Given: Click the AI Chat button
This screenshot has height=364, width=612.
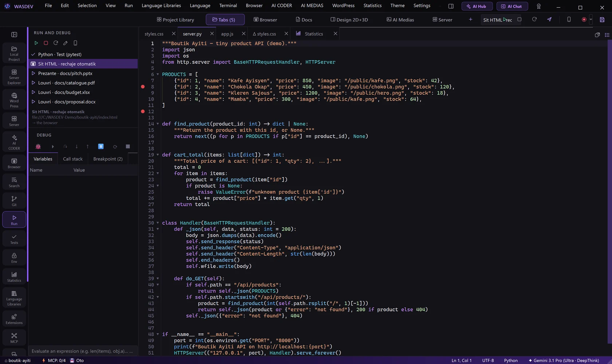Looking at the screenshot, I should coord(512,6).
